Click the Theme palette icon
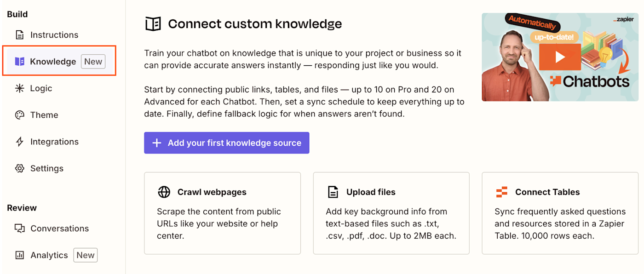Viewport: 644px width, 274px height. tap(19, 115)
